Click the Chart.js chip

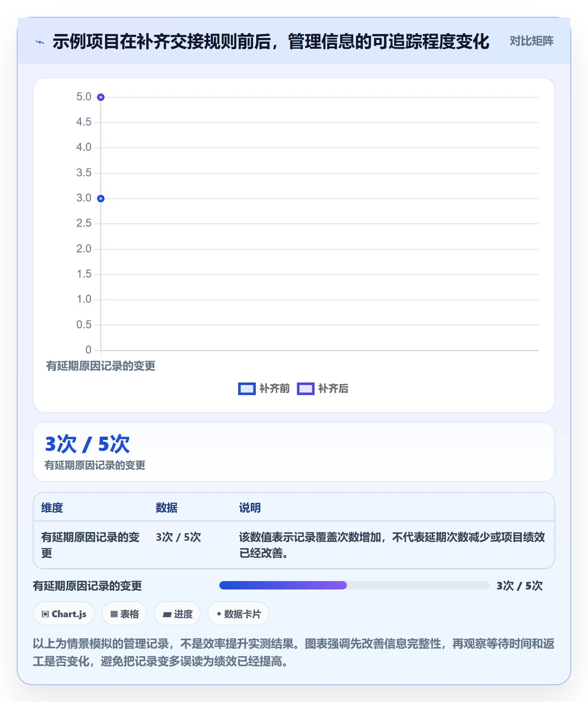(x=64, y=614)
